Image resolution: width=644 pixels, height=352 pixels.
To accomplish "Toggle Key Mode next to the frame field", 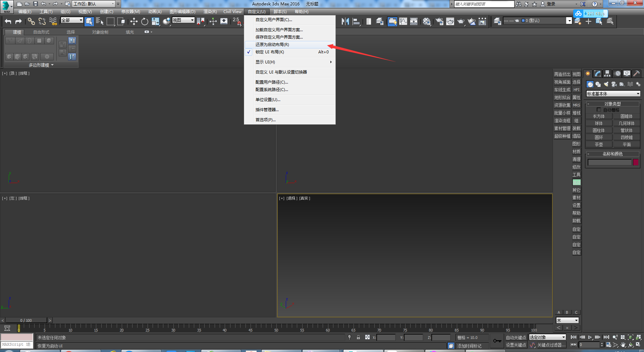I will [574, 345].
